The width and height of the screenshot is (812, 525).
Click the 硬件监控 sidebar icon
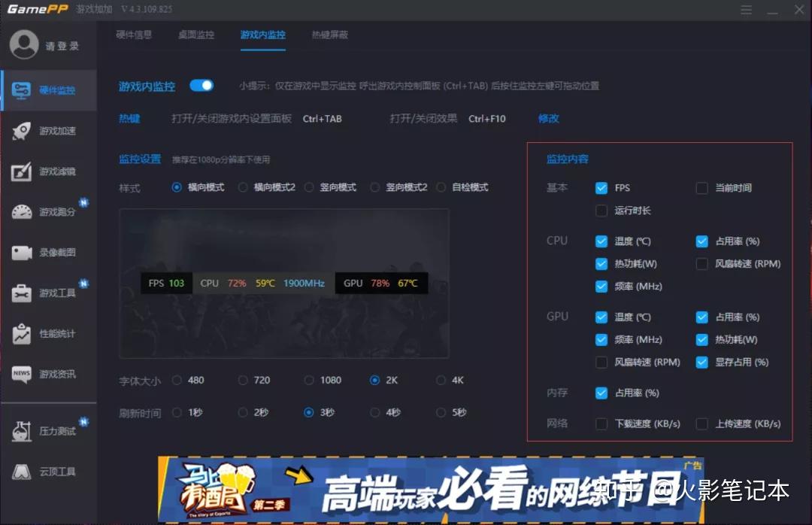(21, 90)
